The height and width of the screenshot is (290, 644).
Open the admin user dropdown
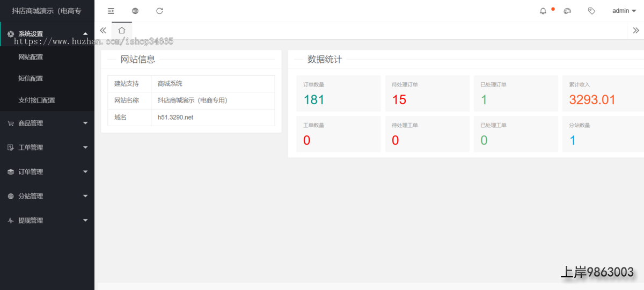click(x=624, y=11)
